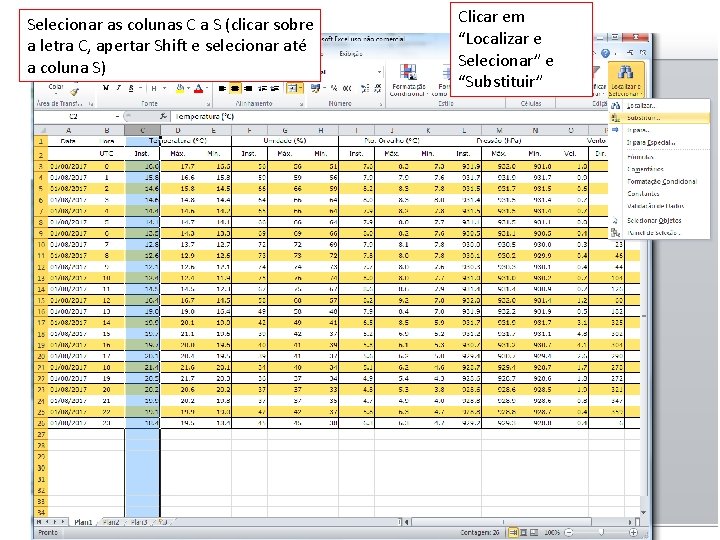The height and width of the screenshot is (540, 720).
Task: Switch to Normal view in status bar
Action: 513,533
